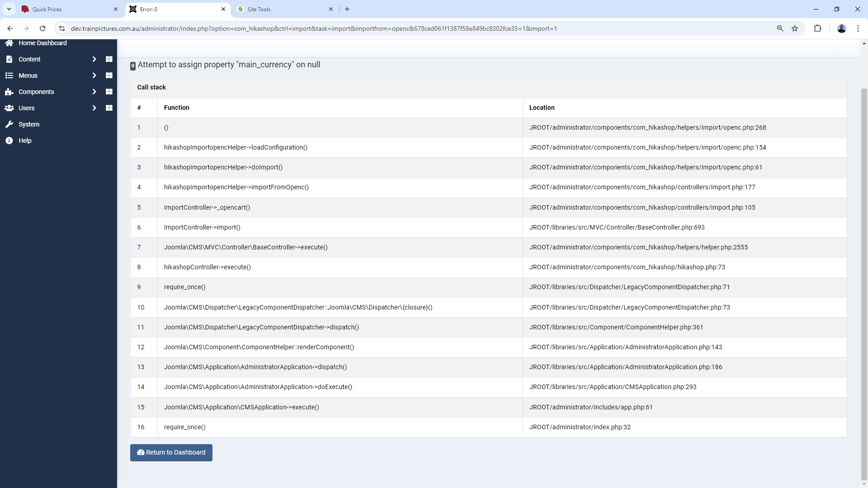
Task: Click Return to Dashboard button
Action: click(x=171, y=452)
